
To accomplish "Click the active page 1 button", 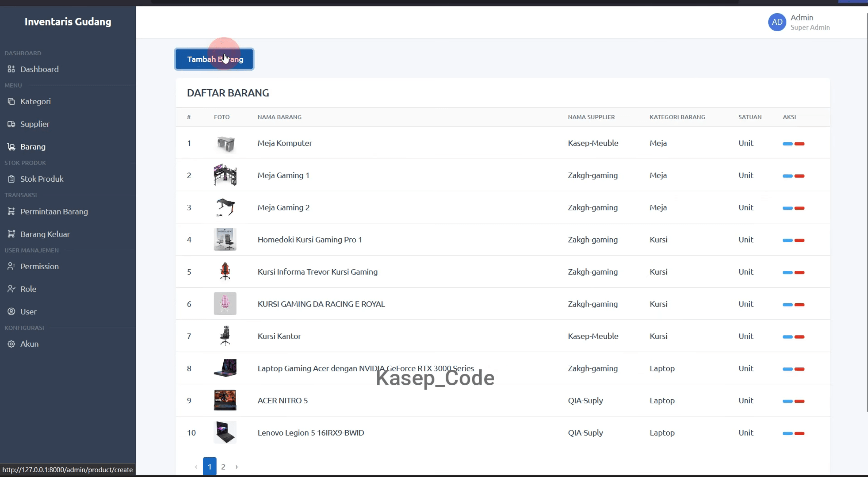I will point(209,466).
